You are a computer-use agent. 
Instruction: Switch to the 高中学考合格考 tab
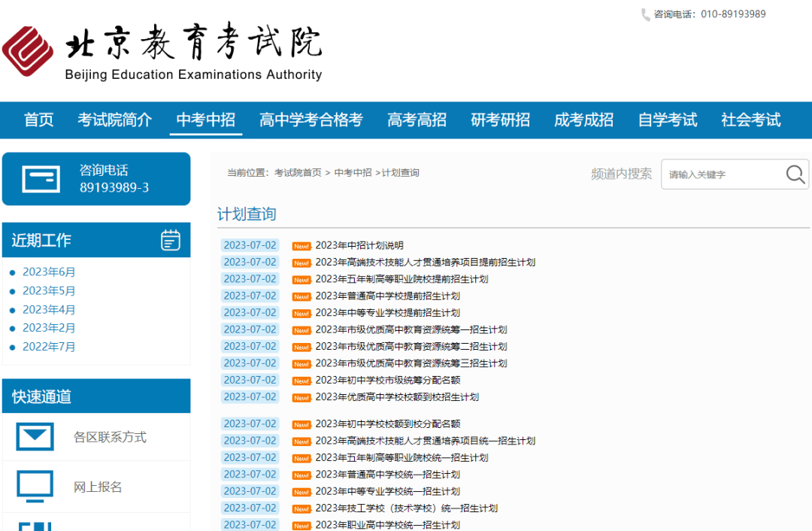click(311, 120)
